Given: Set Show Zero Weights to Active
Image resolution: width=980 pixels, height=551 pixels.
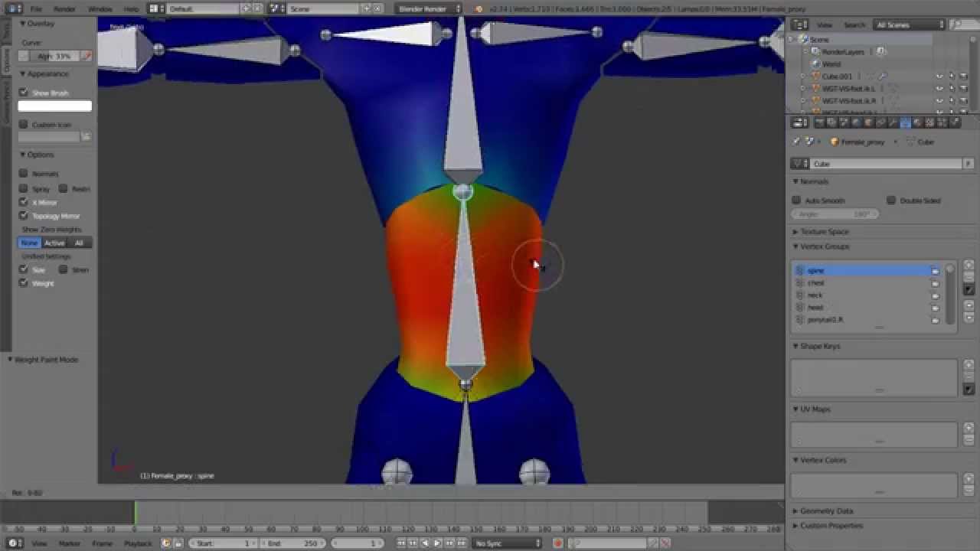Looking at the screenshot, I should coord(54,243).
